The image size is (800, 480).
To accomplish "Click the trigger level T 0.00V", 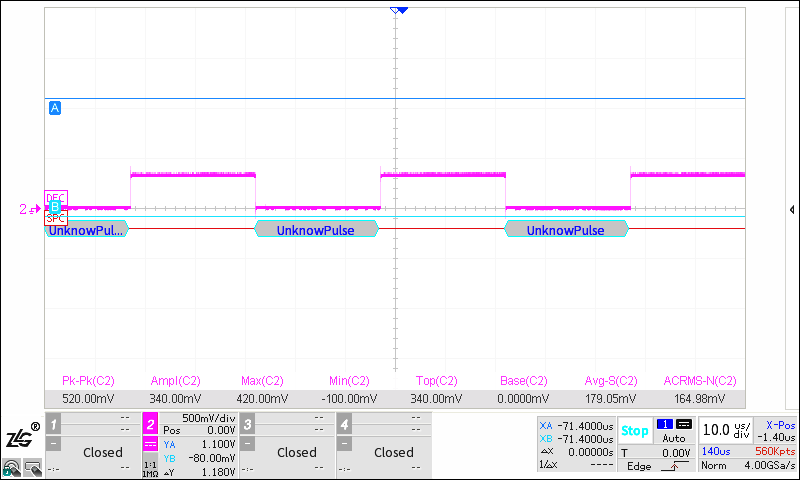I will click(x=656, y=453).
